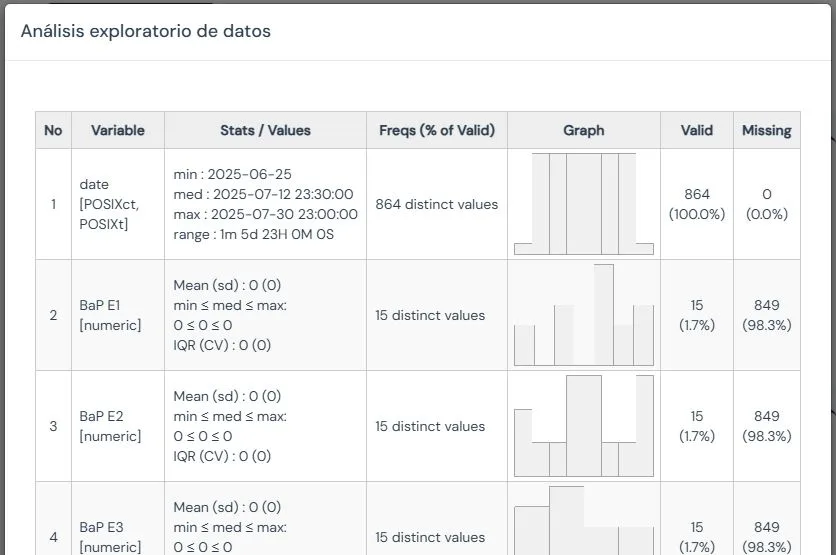Click BaP E2 missing '849 (98.3%)'

point(767,426)
